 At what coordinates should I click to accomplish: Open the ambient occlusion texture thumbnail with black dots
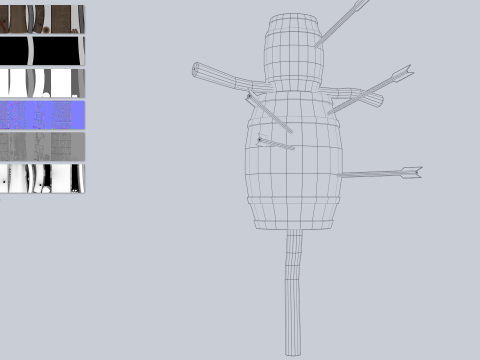tap(42, 178)
